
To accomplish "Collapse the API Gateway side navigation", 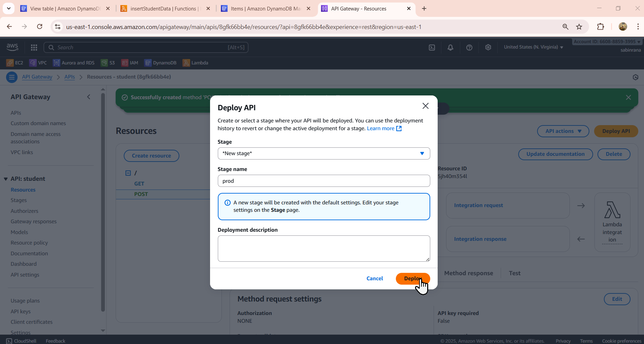I will (x=89, y=97).
